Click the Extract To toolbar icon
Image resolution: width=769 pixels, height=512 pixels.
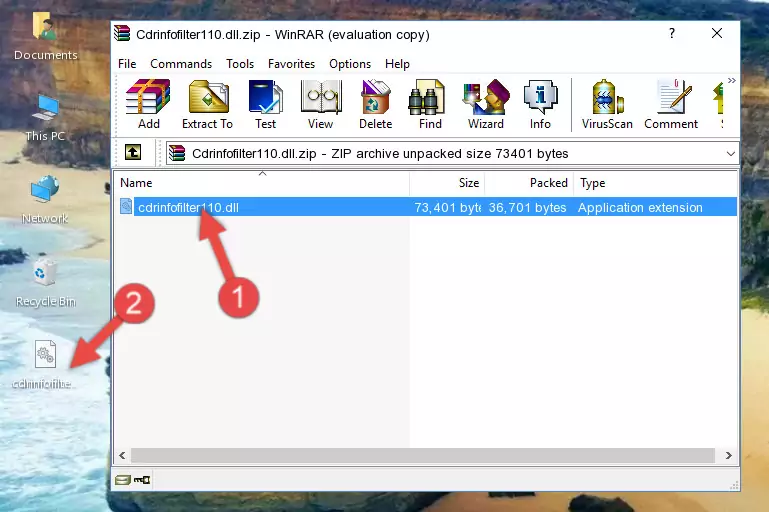pyautogui.click(x=207, y=104)
